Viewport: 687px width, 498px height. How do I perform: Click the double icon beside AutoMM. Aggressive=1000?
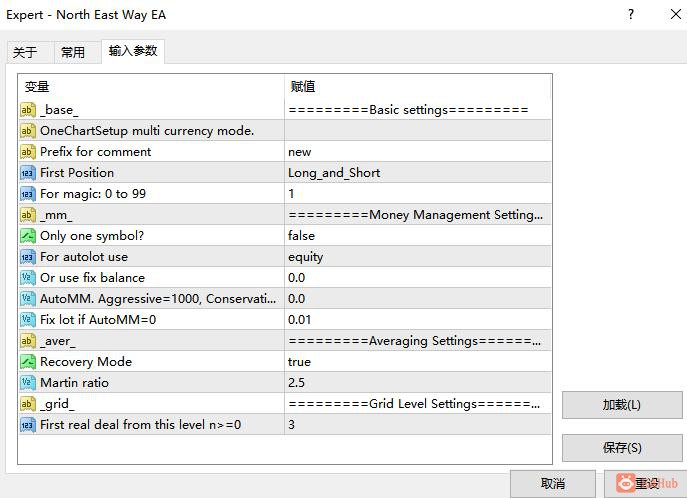pyautogui.click(x=28, y=299)
